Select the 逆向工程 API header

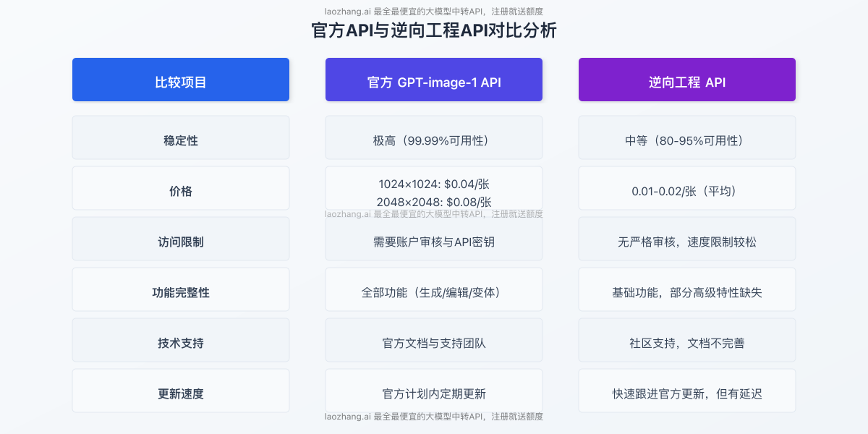[x=687, y=80]
